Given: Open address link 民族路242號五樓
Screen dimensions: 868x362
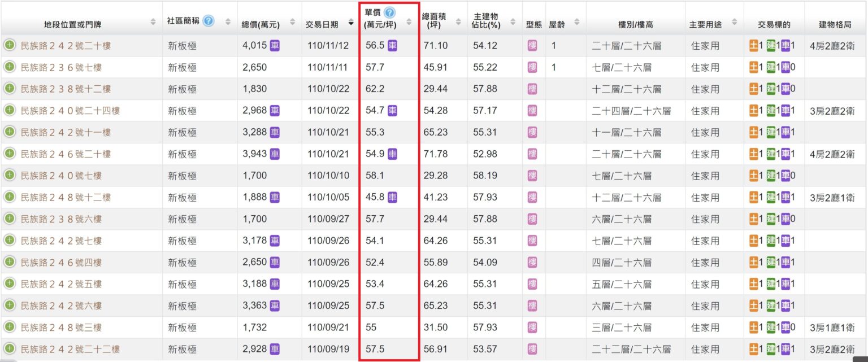Looking at the screenshot, I should (61, 284).
